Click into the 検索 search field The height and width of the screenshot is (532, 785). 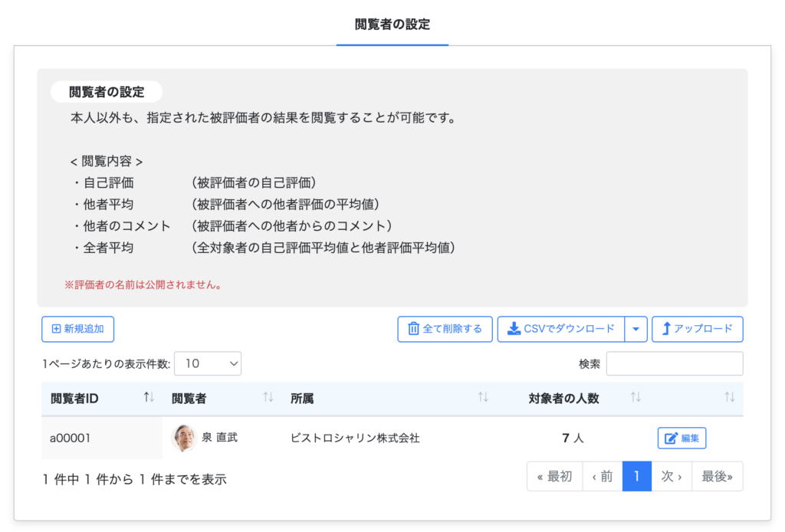(674, 363)
